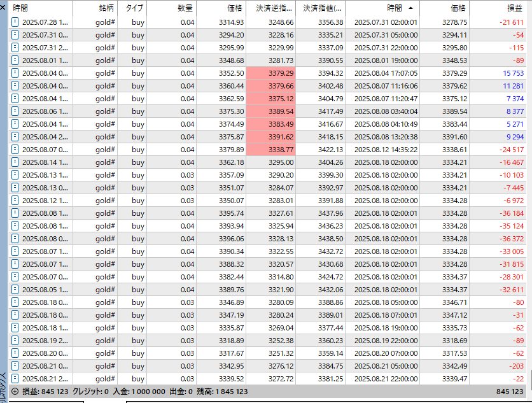The height and width of the screenshot is (403, 532).
Task: Click the order icon on the 2025.08.01 row
Action: pos(15,60)
